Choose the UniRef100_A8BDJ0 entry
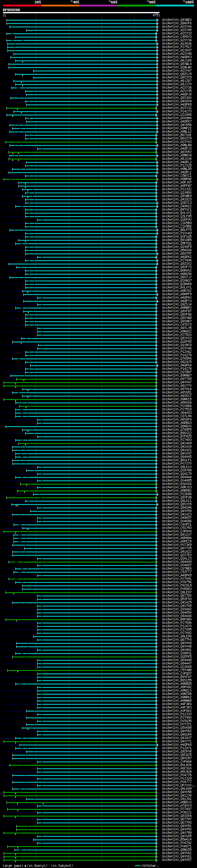The image size is (197, 868). click(x=177, y=802)
